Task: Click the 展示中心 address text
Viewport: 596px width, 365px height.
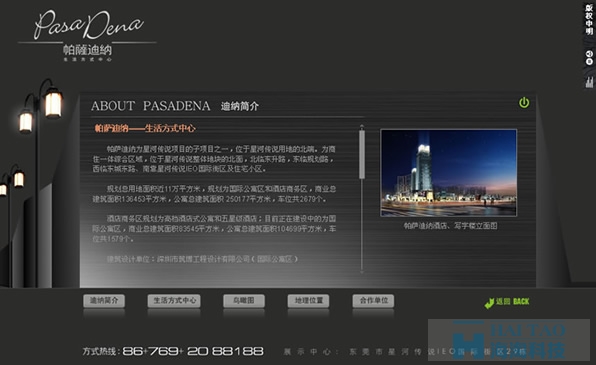Action: (405, 352)
